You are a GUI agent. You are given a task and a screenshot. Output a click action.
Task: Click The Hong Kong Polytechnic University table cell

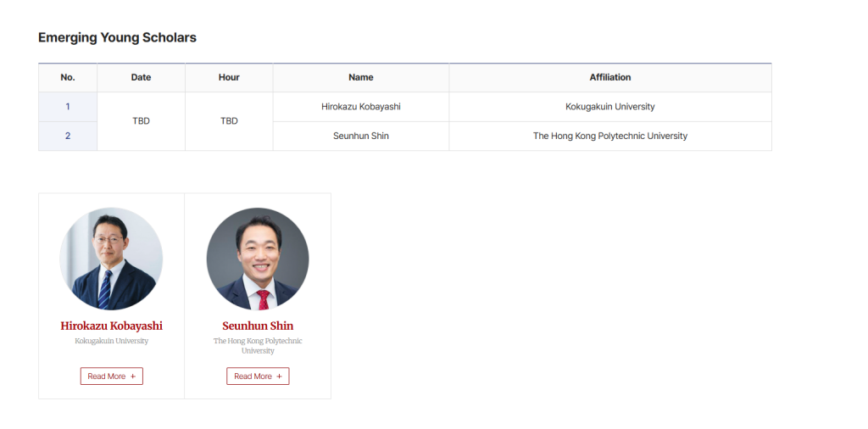coord(610,136)
